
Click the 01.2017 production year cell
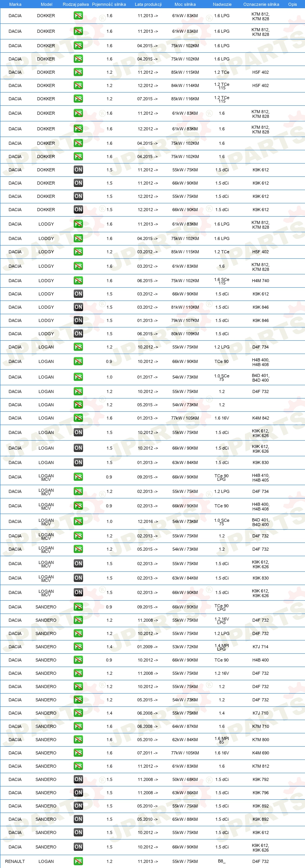pos(147,377)
